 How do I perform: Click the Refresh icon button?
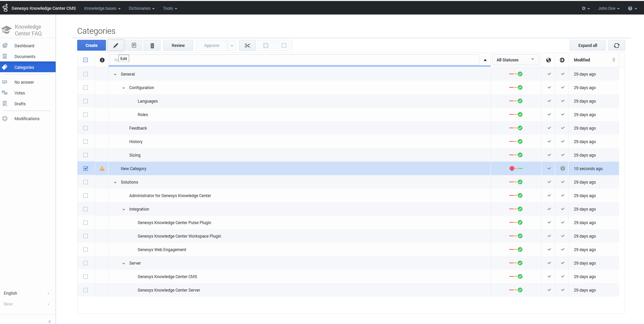616,46
